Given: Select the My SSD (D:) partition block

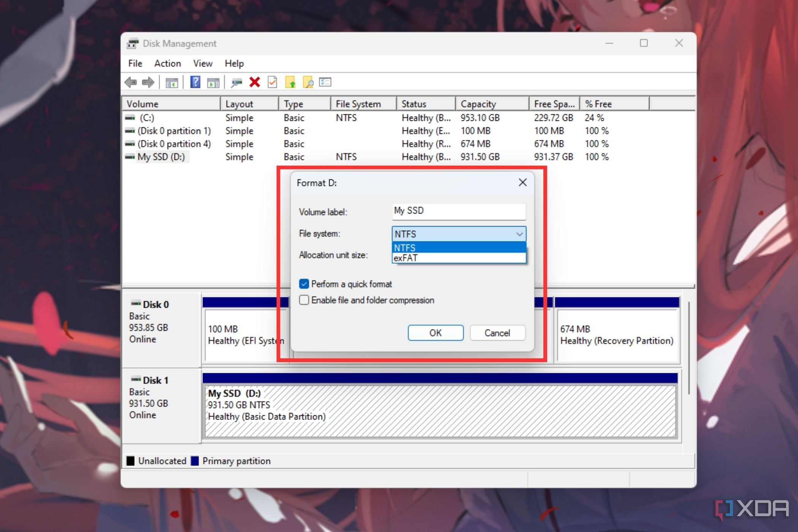Looking at the screenshot, I should tap(440, 406).
